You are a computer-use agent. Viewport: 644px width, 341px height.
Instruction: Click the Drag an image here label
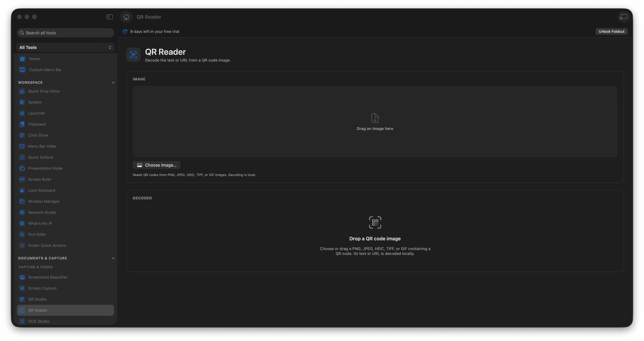tap(375, 129)
